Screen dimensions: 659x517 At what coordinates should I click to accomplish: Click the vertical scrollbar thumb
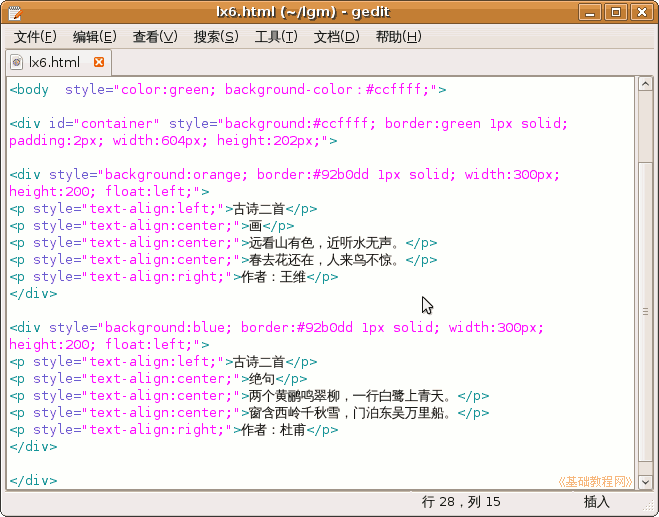645,300
